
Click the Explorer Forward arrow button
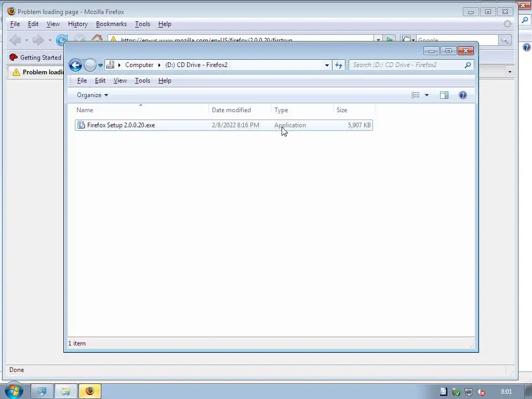coord(90,65)
